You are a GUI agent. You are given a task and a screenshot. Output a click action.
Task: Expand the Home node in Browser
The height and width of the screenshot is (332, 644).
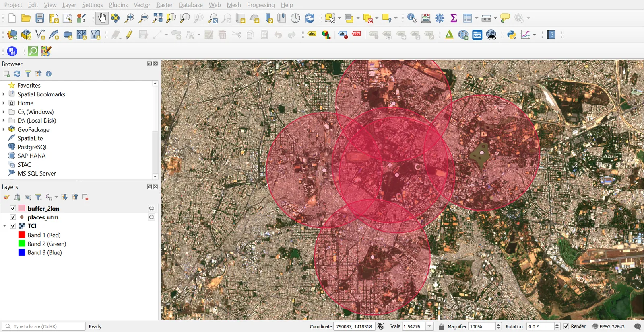pos(4,103)
